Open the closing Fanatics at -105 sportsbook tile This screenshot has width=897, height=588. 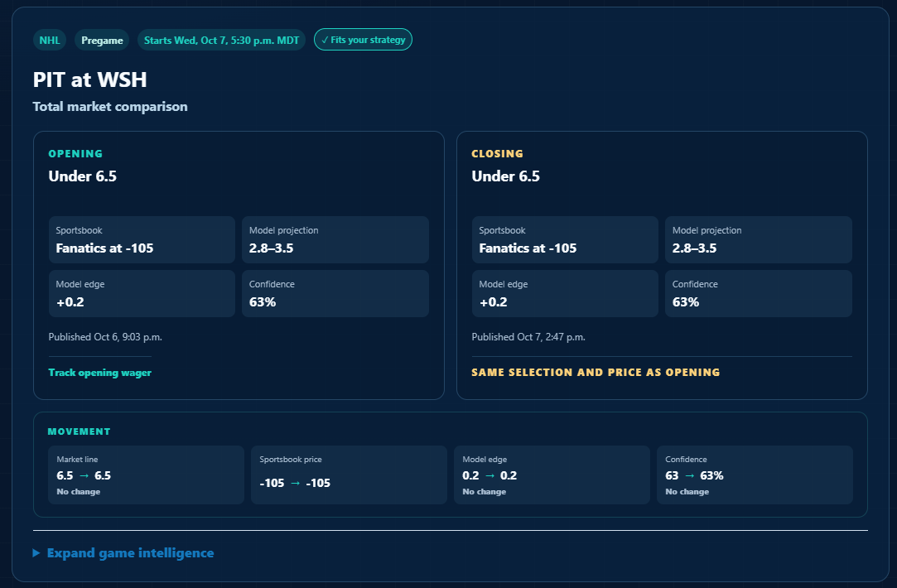565,239
